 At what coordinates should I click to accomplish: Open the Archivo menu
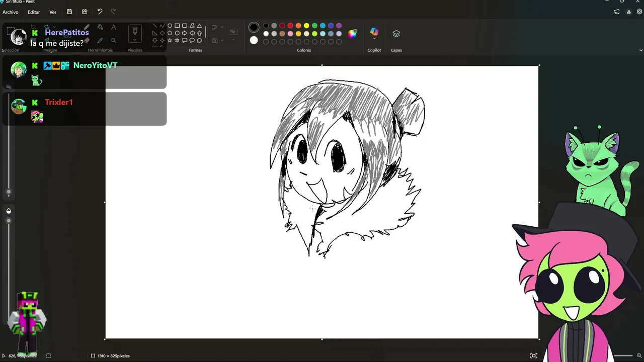tap(11, 12)
